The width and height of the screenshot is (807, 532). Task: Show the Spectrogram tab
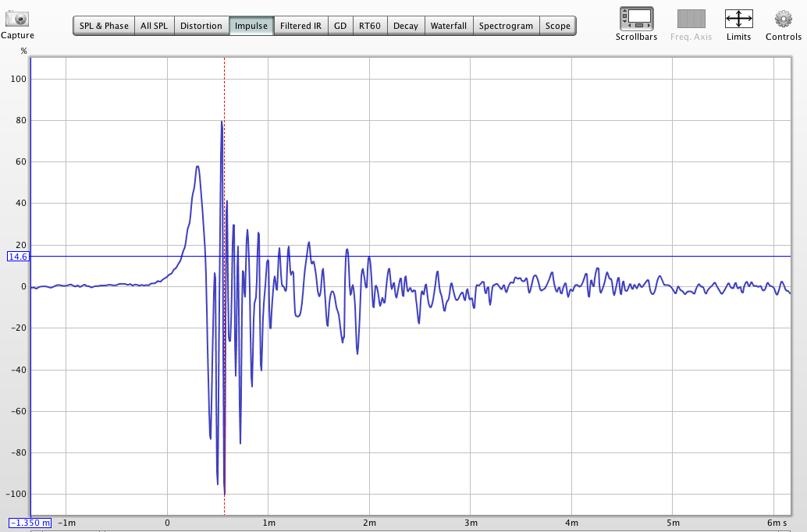click(x=506, y=26)
